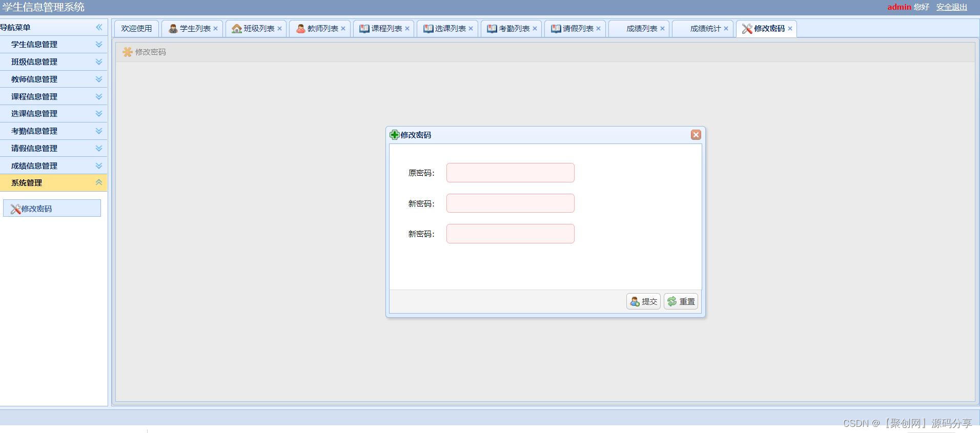Expand 学生信息管理 accordion section
The height and width of the screenshot is (433, 980).
tap(53, 45)
